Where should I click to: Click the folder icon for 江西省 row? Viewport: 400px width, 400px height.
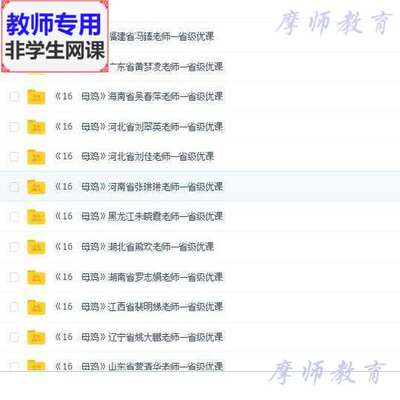(36, 307)
